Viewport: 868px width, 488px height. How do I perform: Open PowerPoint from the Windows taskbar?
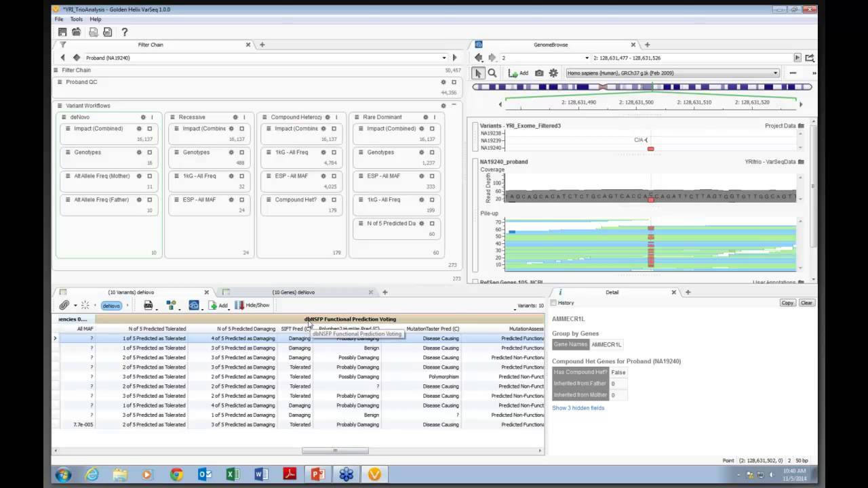[x=318, y=474]
